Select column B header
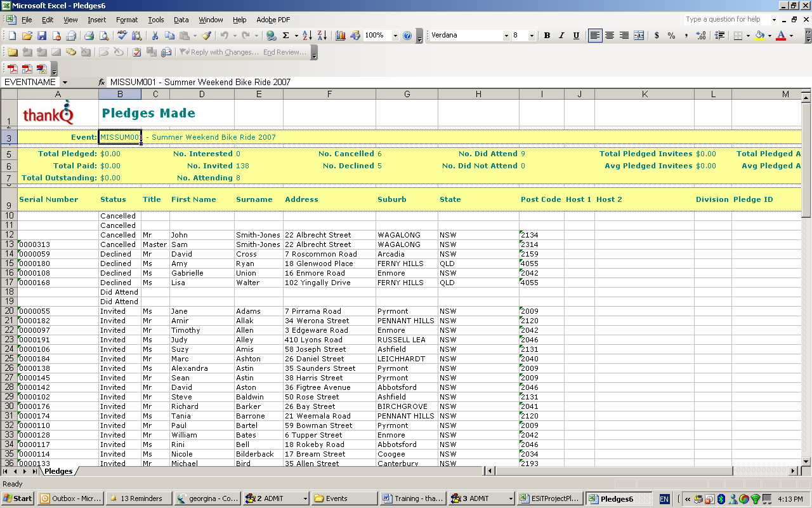 tap(120, 94)
